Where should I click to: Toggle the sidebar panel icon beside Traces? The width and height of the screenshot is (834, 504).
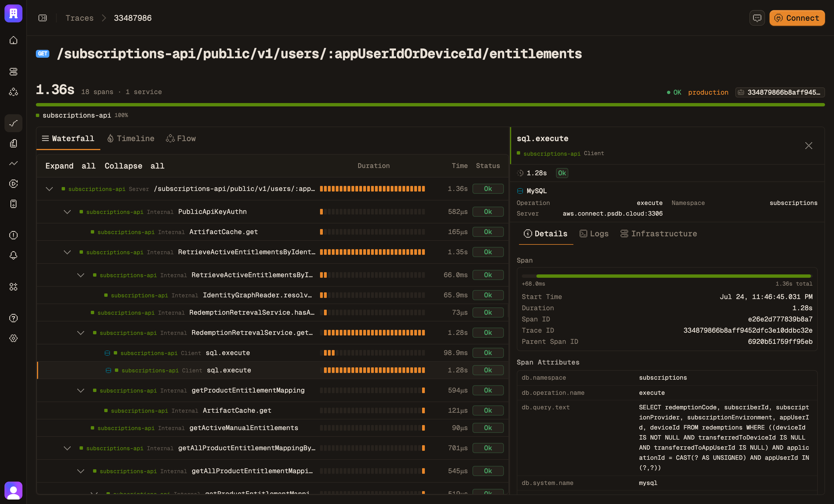click(43, 18)
